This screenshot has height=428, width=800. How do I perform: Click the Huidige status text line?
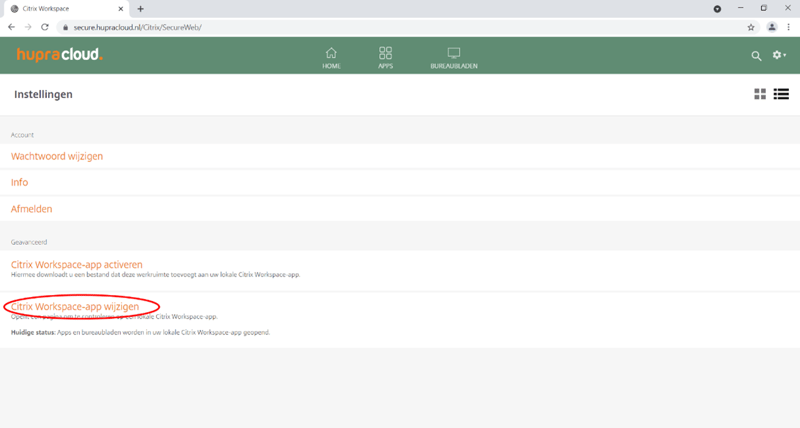click(x=140, y=332)
